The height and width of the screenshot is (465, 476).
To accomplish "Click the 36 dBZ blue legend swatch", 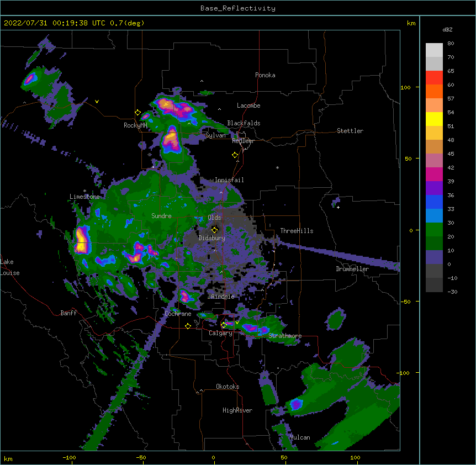I will click(434, 202).
